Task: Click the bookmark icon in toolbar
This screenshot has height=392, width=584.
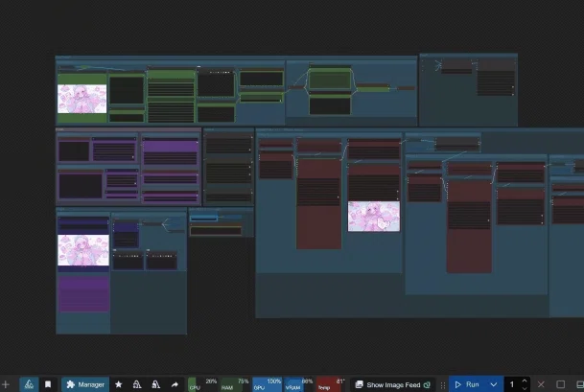Action: click(48, 384)
